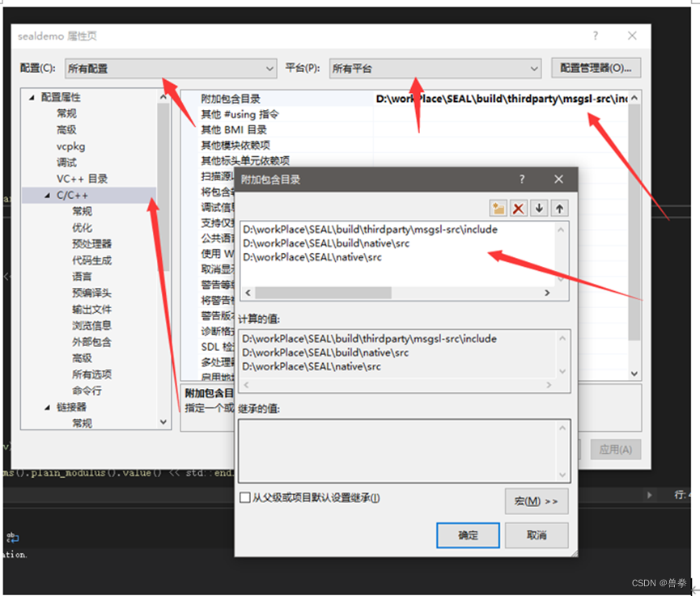The image size is (700, 596).
Task: Open the 配置 dropdown (所有配置)
Action: (x=171, y=68)
